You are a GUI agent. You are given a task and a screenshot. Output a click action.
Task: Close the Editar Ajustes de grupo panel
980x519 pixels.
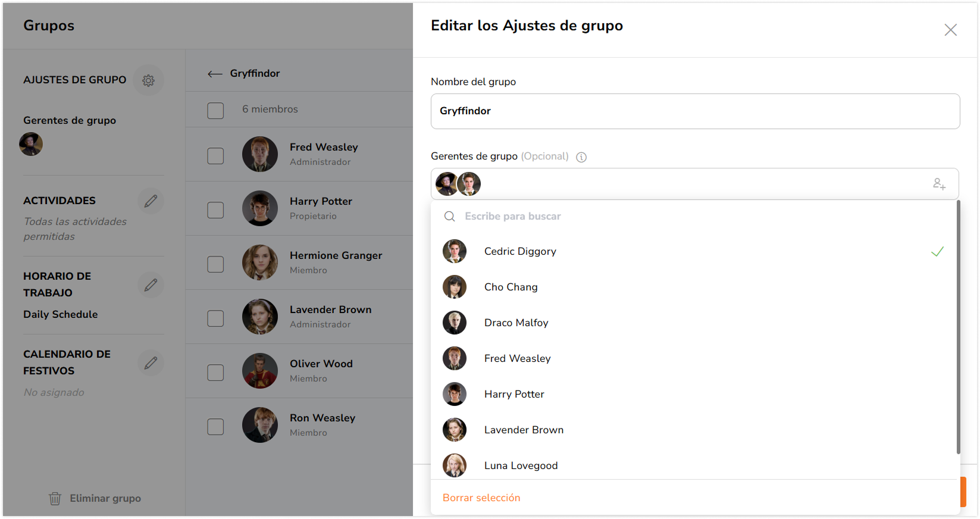point(950,30)
